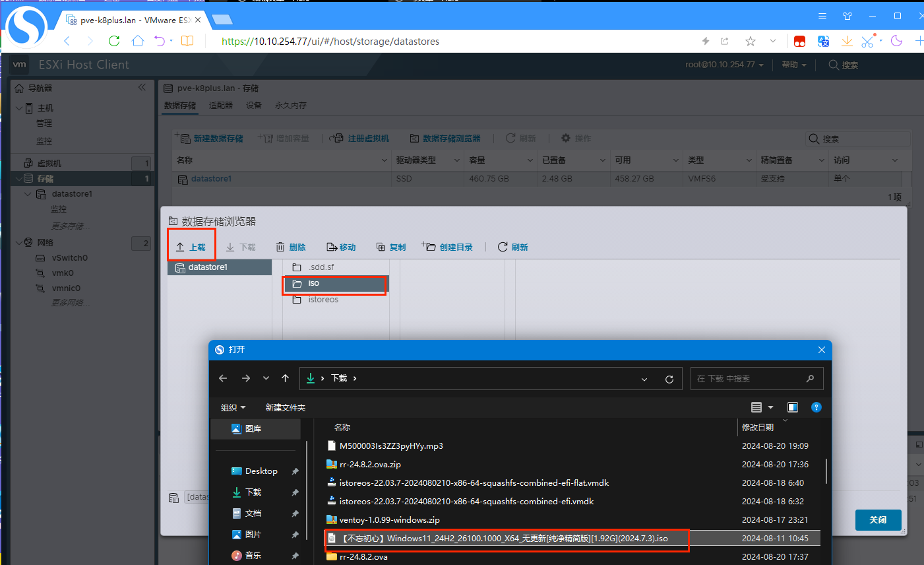Switch to the Persistent Memory tab

coord(291,106)
